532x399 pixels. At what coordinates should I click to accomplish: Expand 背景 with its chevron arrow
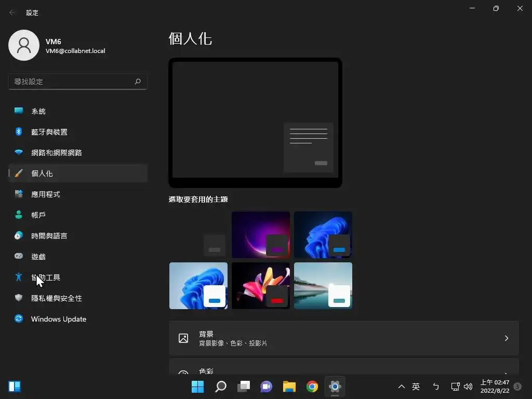506,338
